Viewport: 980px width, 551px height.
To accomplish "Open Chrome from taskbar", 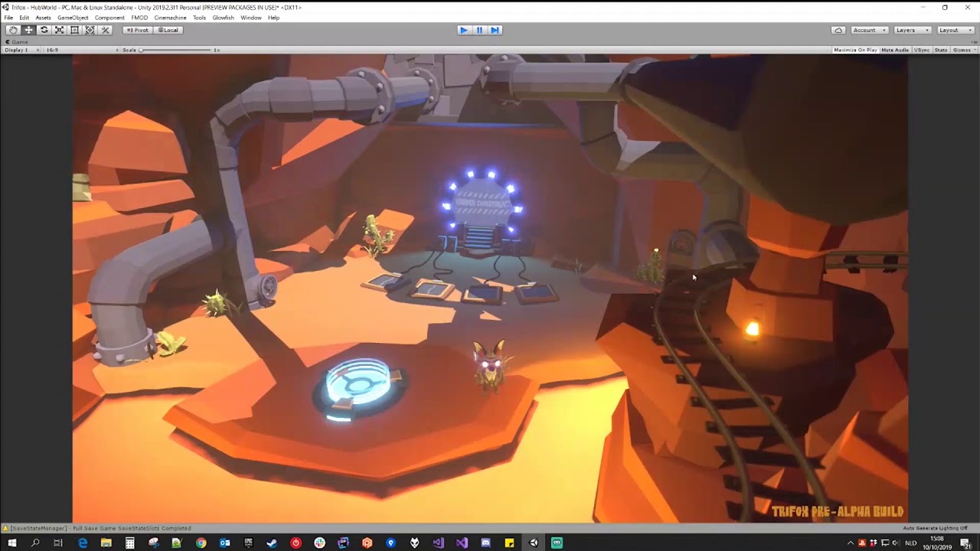I will coord(201,543).
